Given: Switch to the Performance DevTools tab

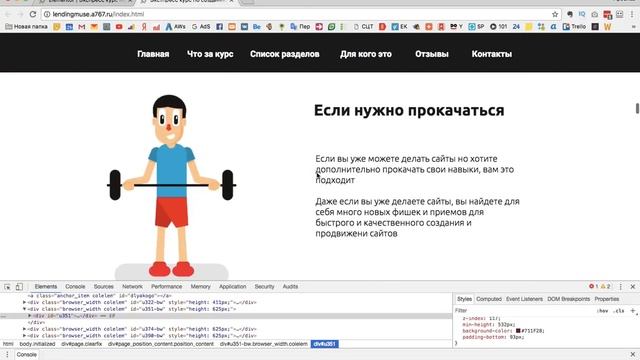Looking at the screenshot, I should point(167,287).
